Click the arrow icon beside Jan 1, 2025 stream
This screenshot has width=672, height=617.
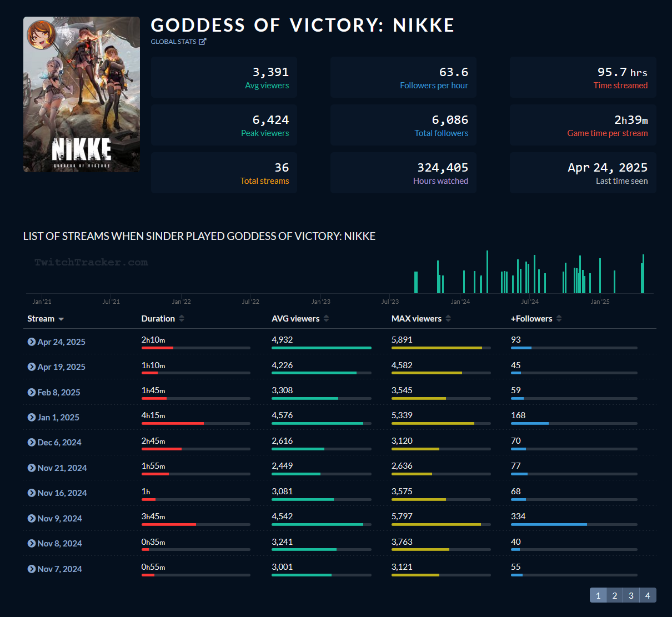(x=32, y=418)
